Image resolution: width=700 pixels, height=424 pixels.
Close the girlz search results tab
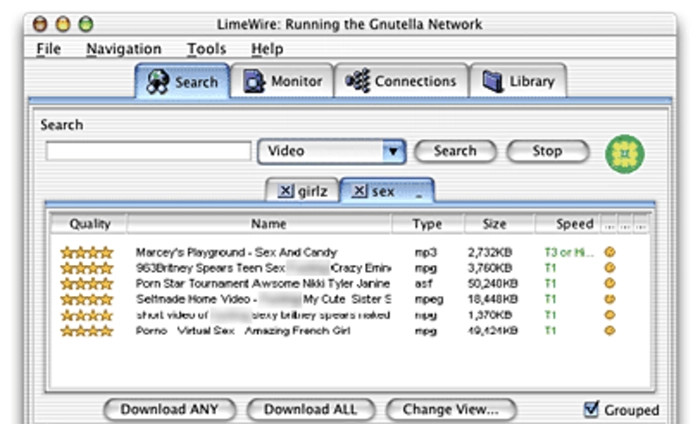click(286, 191)
